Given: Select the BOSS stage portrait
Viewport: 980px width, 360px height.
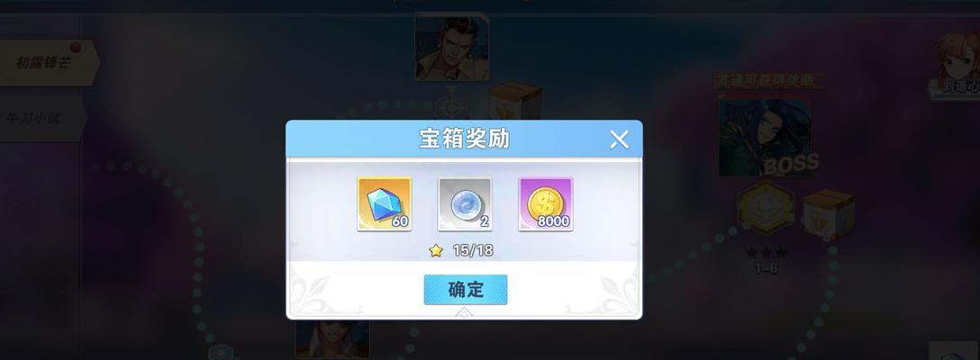Looking at the screenshot, I should click(x=765, y=134).
